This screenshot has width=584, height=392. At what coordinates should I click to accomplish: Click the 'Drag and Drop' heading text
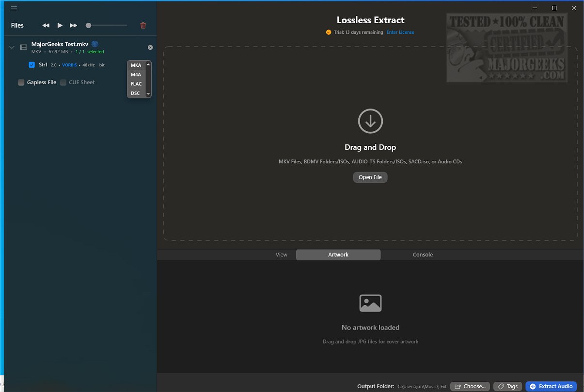370,147
